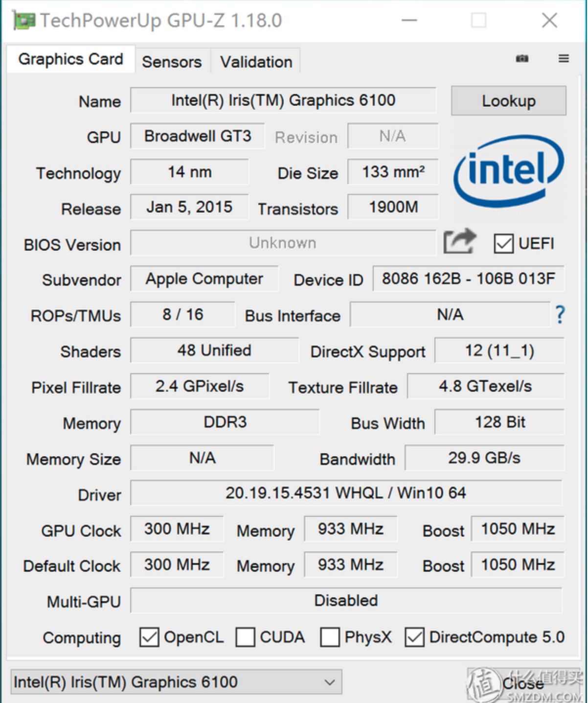Toggle the OpenCL checkbox
Viewport: 588px width, 703px height.
(x=149, y=637)
